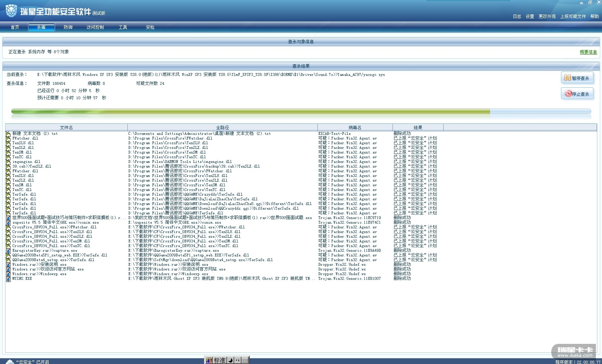Click 更改外观 to change skin

[547, 17]
